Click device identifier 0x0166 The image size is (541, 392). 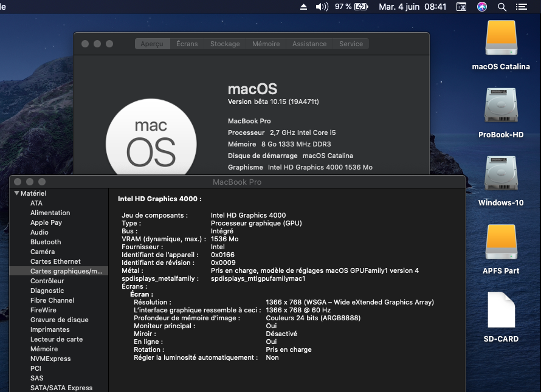tap(222, 255)
